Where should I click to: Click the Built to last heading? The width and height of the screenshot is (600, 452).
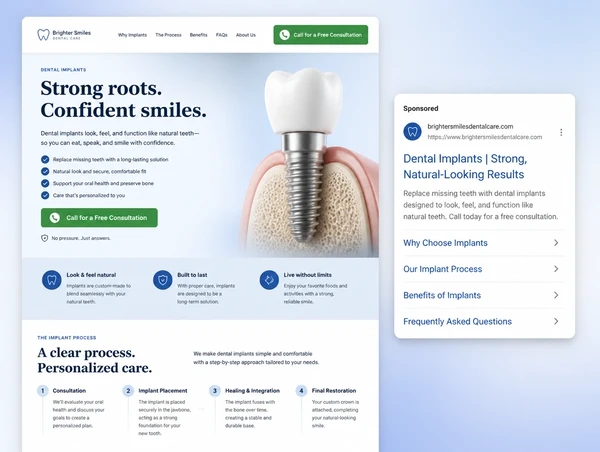pos(192,275)
